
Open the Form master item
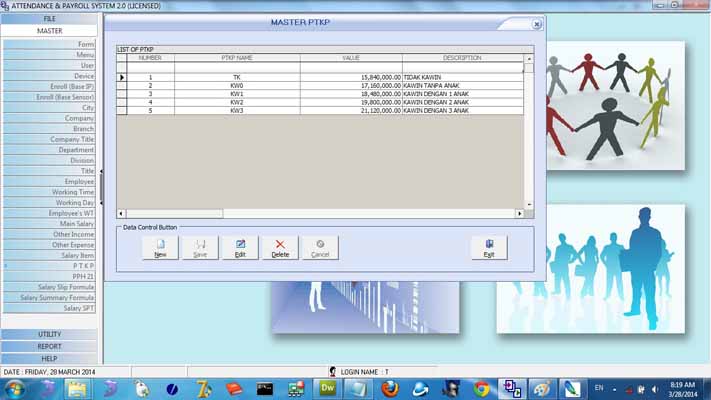coord(49,44)
